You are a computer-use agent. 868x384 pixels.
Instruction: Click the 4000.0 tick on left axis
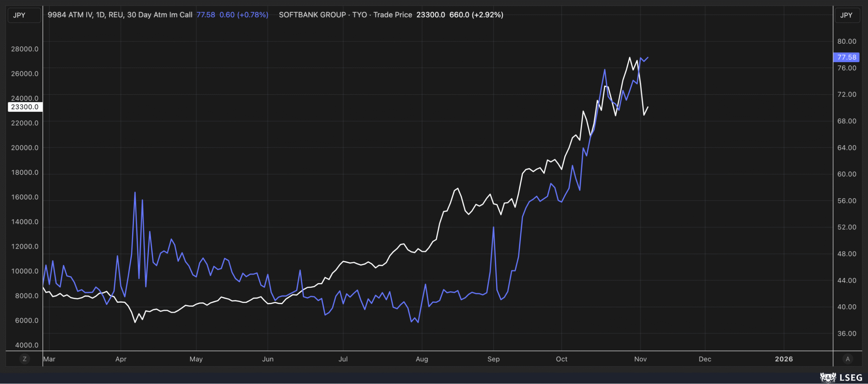pyautogui.click(x=27, y=345)
